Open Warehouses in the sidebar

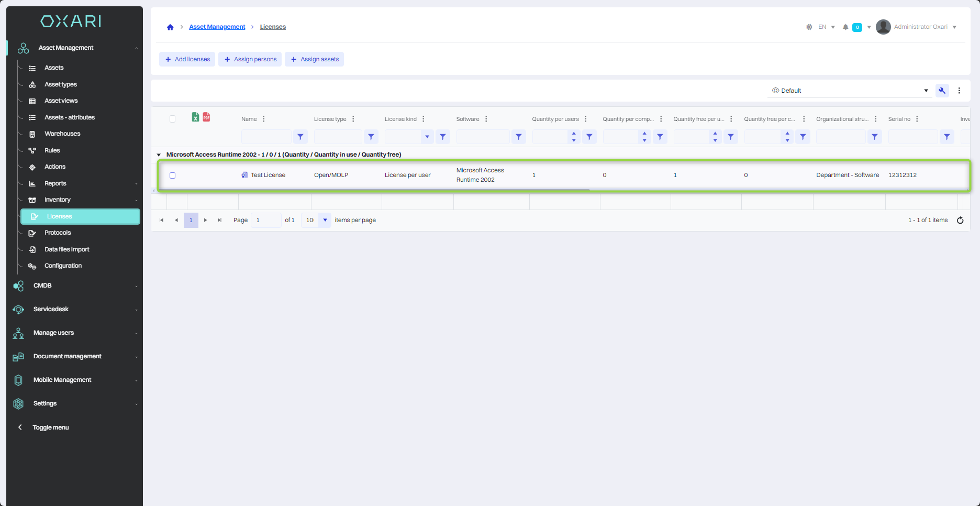coord(62,134)
